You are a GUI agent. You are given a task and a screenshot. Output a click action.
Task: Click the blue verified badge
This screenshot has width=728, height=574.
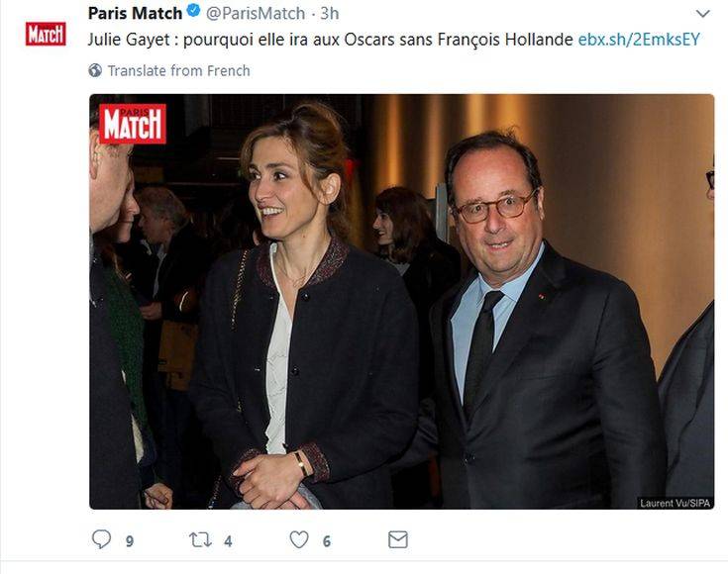pyautogui.click(x=194, y=13)
